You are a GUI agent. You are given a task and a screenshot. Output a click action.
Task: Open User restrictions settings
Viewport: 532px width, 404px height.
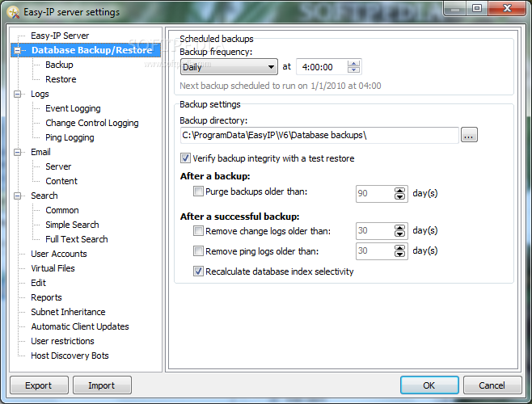[x=62, y=342]
